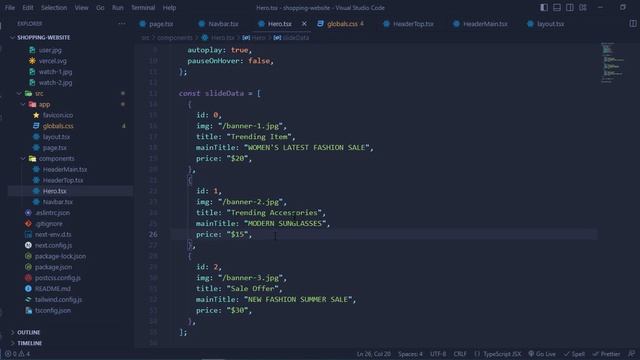Open postcss.config.js file
Screen dimensions: 640x360
pyautogui.click(x=58, y=278)
